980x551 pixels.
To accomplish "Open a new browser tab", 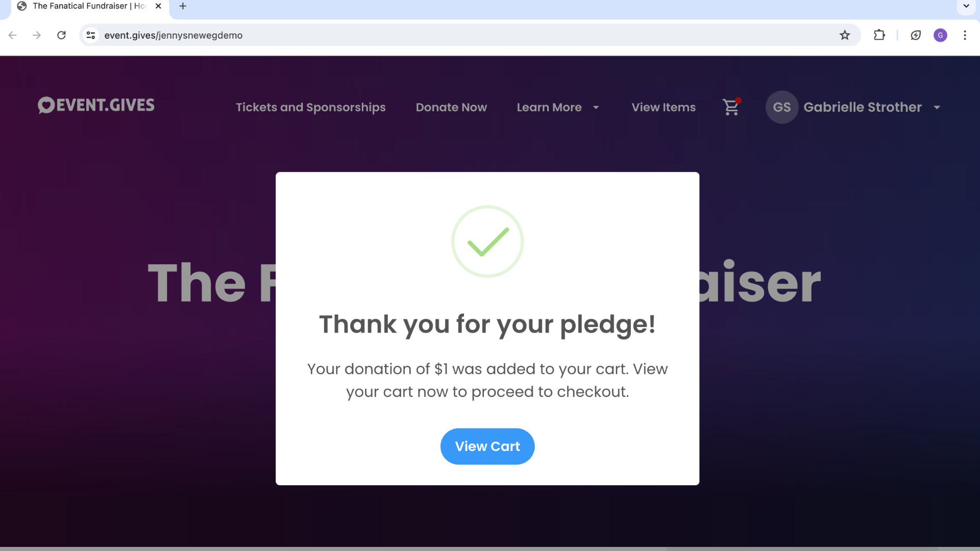I will pyautogui.click(x=183, y=6).
